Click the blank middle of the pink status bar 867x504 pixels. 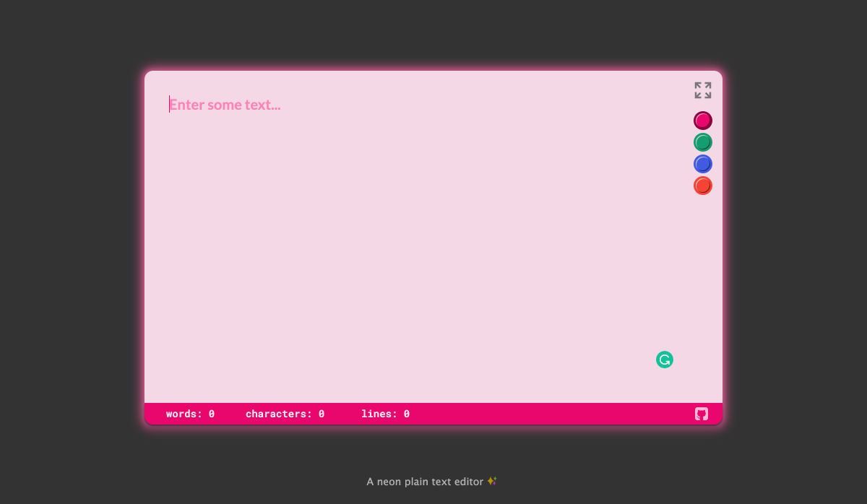point(549,414)
